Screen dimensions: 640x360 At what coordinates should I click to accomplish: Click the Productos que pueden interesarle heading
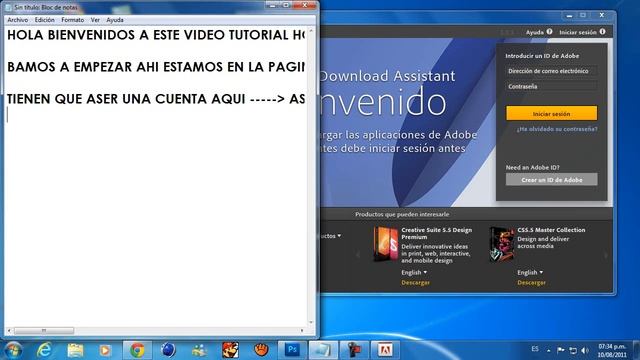click(x=402, y=214)
